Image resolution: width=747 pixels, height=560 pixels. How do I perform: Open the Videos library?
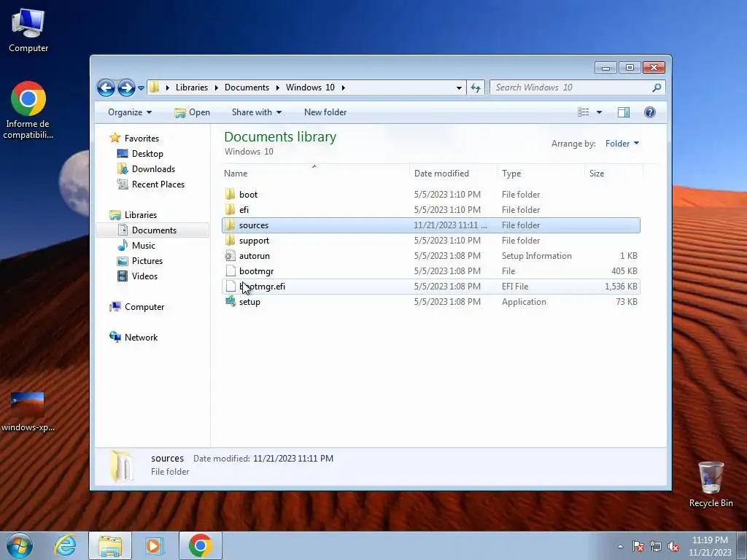144,276
